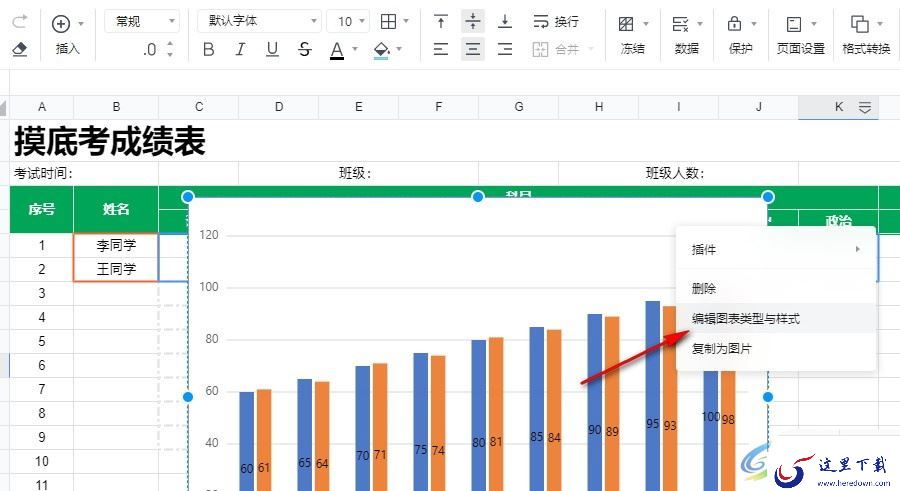Screen dimensions: 900x491
Task: Expand the Data dropdown arrow
Action: tap(700, 24)
